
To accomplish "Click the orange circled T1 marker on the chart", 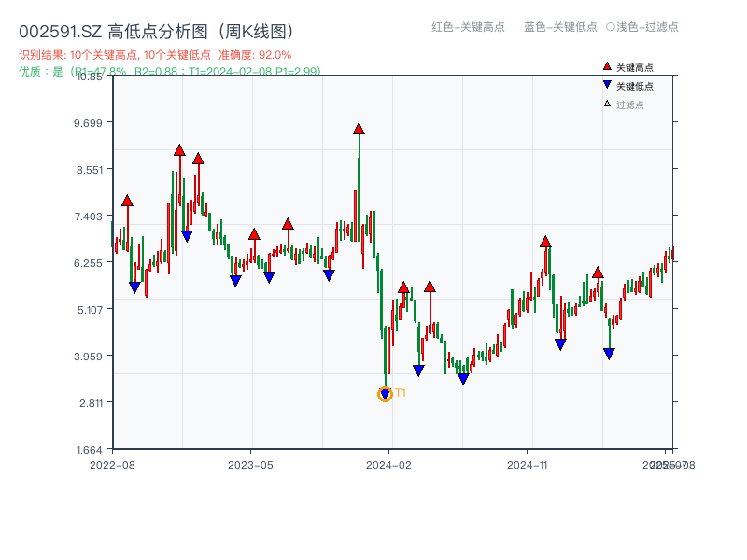I will point(384,394).
